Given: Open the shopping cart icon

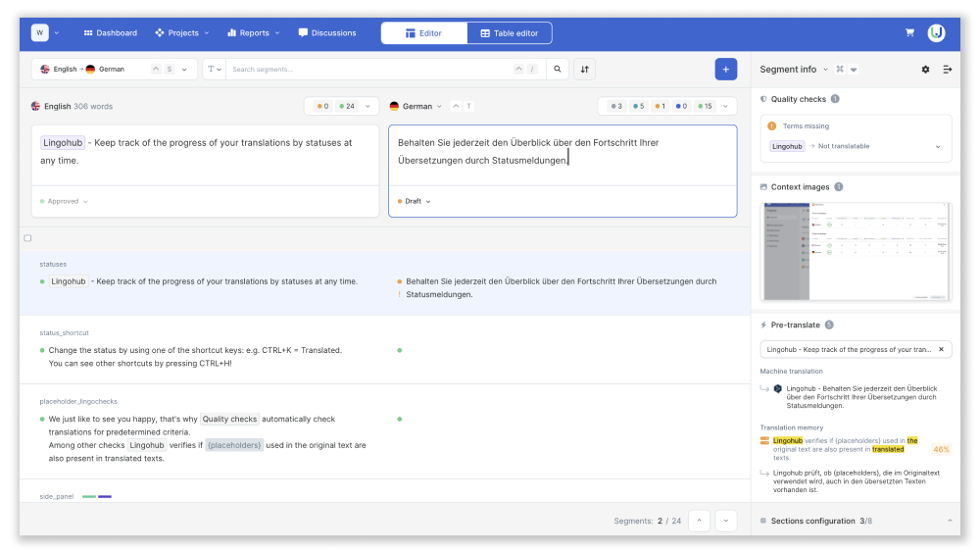Looking at the screenshot, I should pyautogui.click(x=909, y=33).
